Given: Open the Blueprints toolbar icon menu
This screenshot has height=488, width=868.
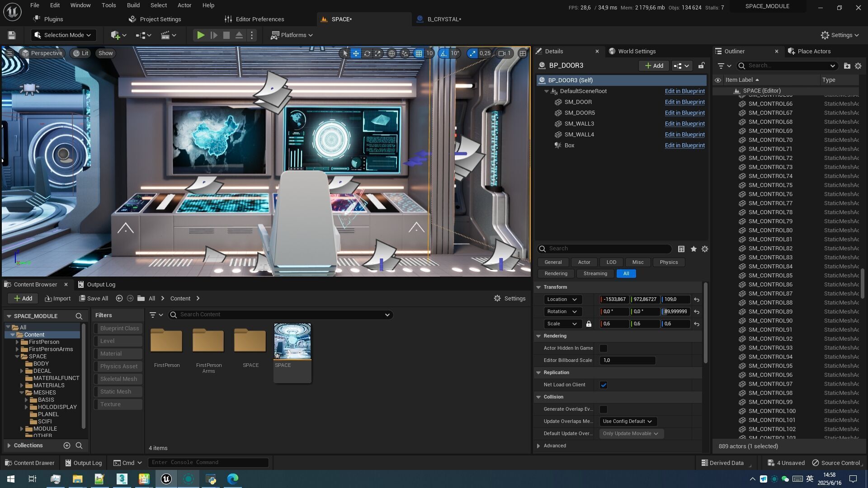Looking at the screenshot, I should [x=143, y=35].
